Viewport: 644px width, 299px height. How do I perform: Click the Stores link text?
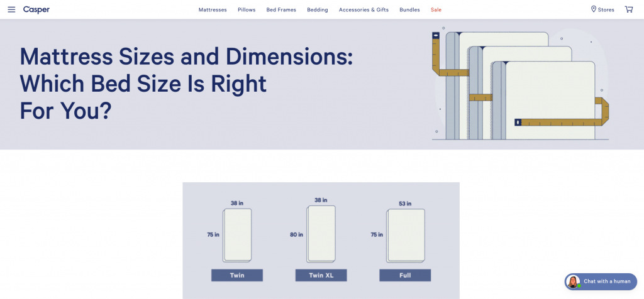pos(606,10)
